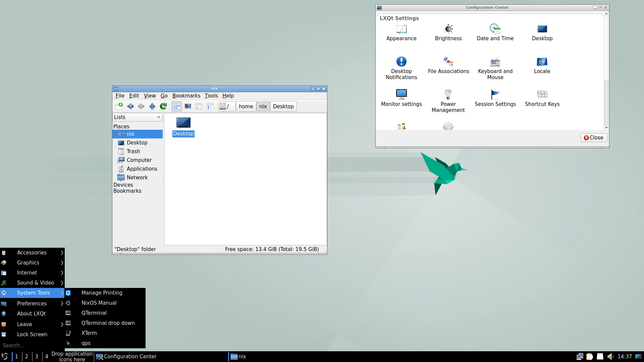Open the Lists side pane dropdown
644x362 pixels.
point(138,117)
